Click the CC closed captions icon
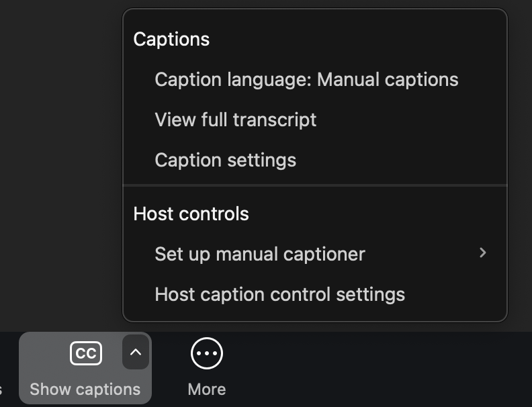Viewport: 532px width, 407px height. (x=86, y=353)
